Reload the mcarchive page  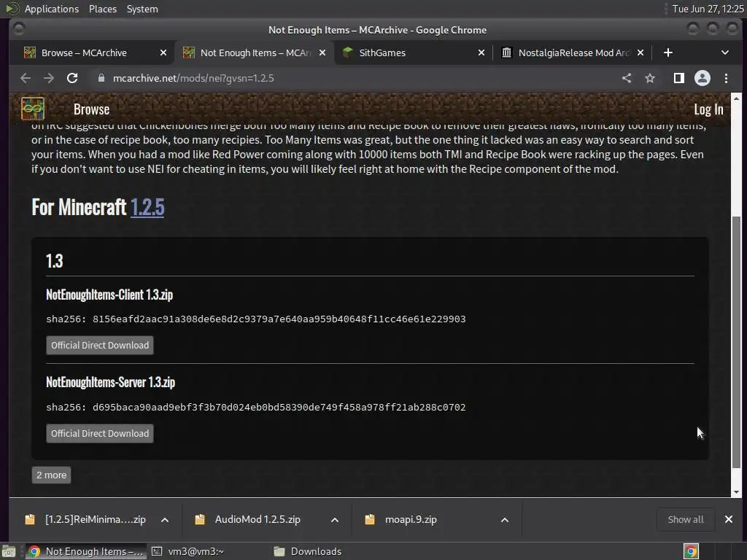point(72,78)
